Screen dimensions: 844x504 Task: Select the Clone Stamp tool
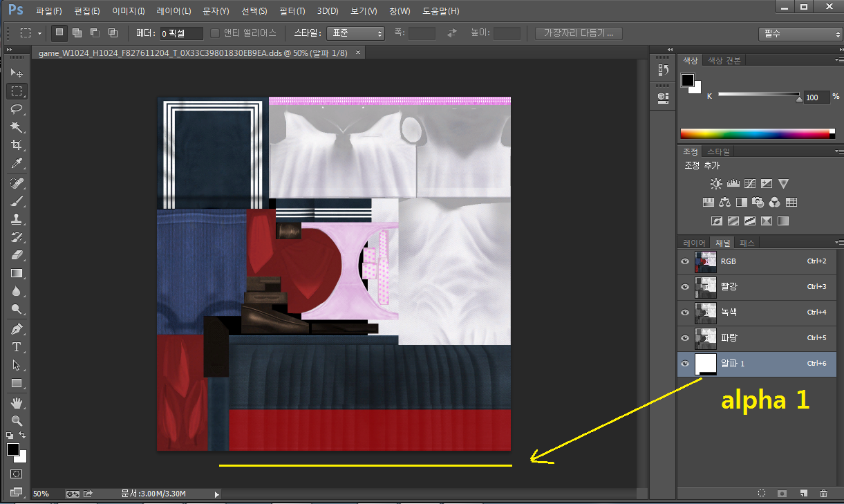pos(17,219)
